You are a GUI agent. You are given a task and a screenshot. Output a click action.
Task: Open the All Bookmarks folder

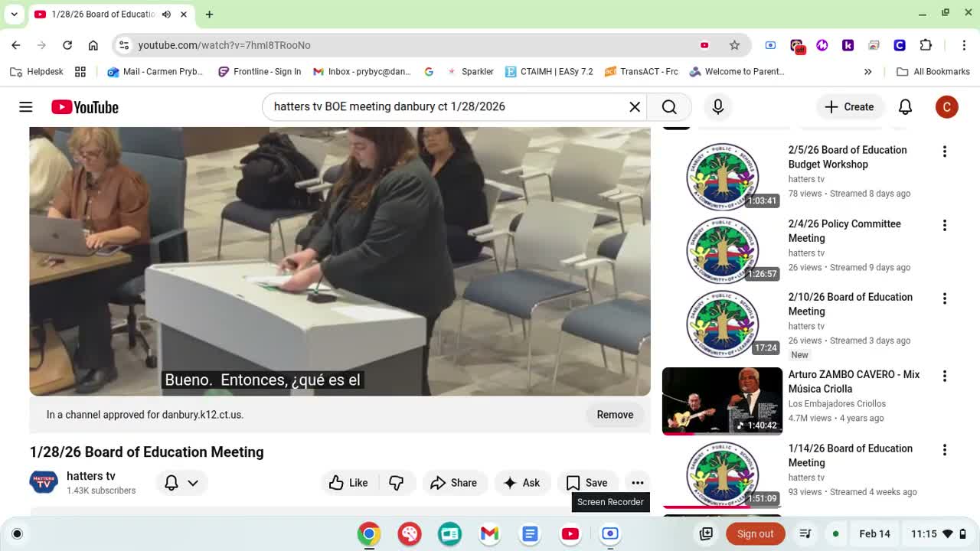(x=933, y=71)
